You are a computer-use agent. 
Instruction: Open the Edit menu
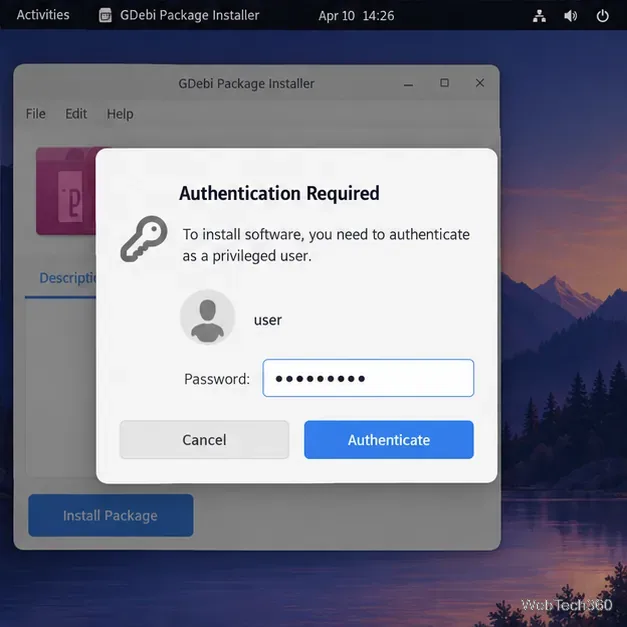pos(76,114)
